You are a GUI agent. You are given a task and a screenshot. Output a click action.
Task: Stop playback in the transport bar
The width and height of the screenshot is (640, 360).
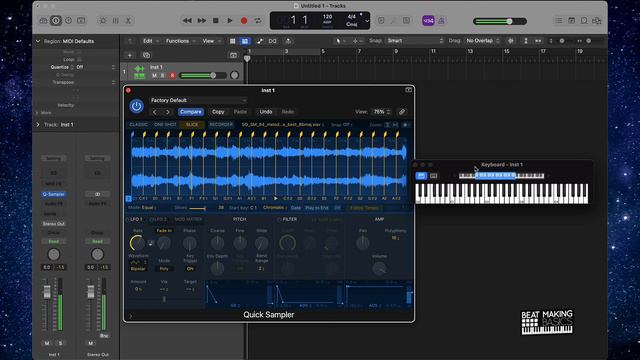(x=216, y=20)
